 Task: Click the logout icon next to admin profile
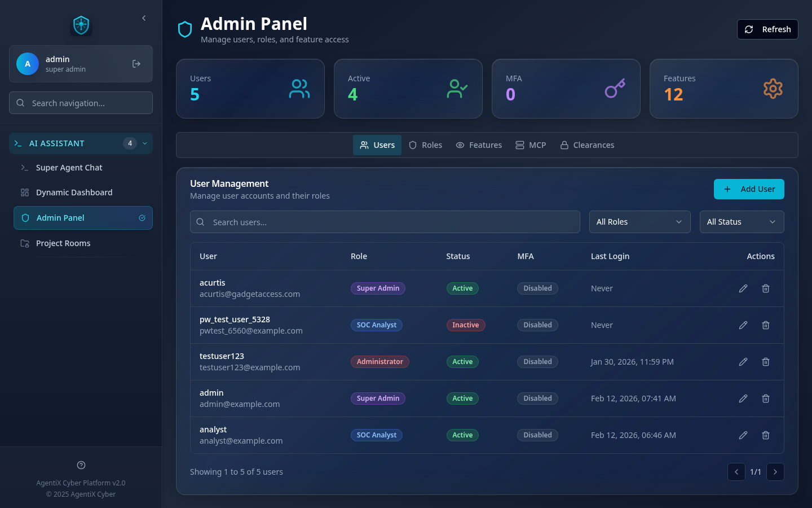[x=136, y=64]
